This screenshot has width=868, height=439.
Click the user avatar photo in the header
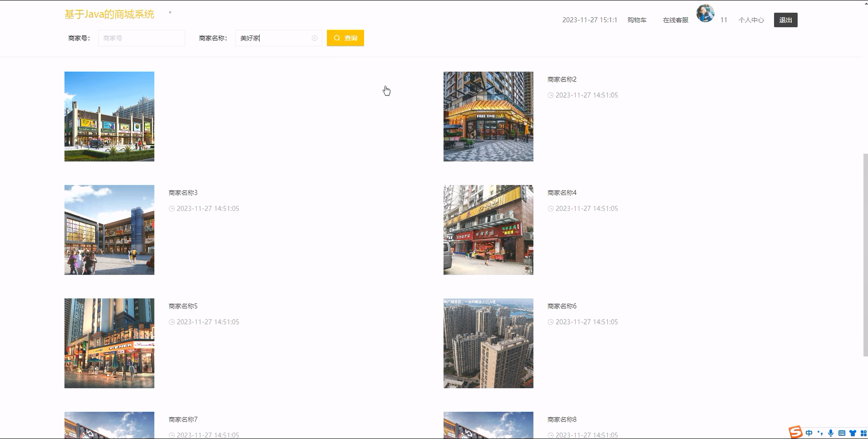tap(705, 13)
